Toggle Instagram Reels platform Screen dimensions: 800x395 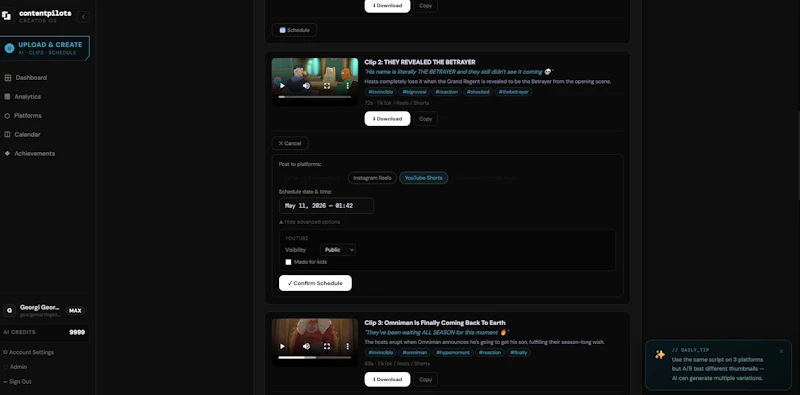tap(372, 178)
